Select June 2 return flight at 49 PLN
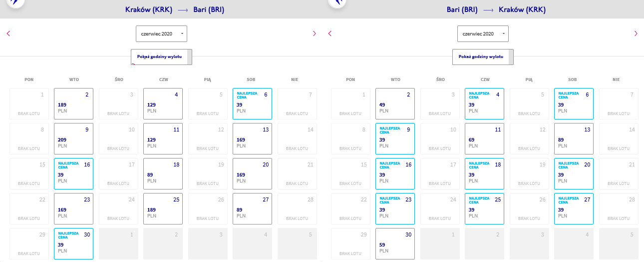 point(395,103)
